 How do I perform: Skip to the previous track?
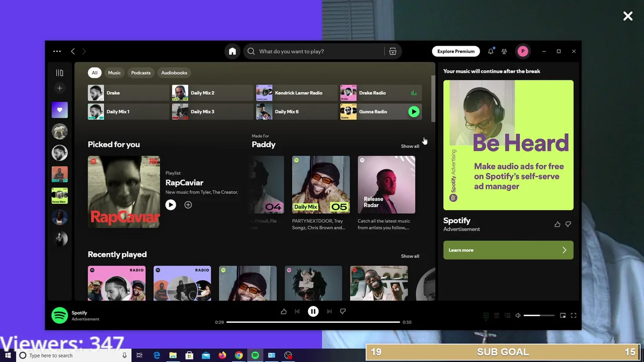297,312
